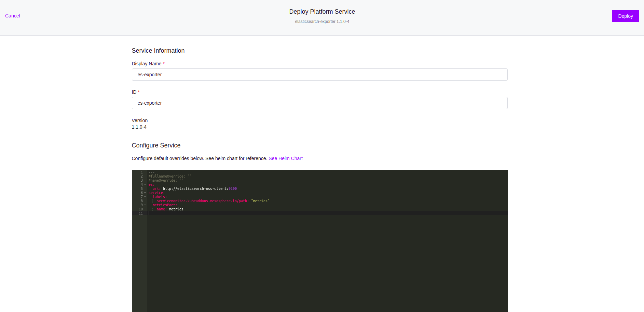This screenshot has width=644, height=312.
Task: Click the 'name: metrics' line in editor
Action: pyautogui.click(x=170, y=209)
